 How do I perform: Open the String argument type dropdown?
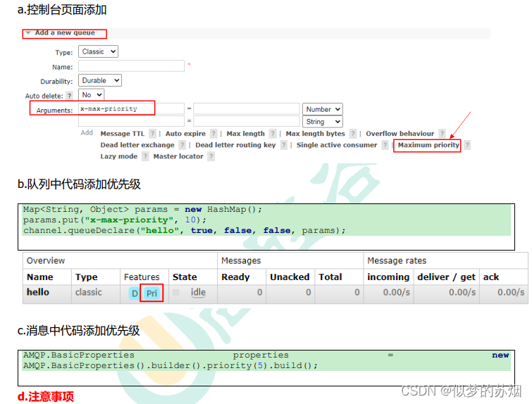click(x=323, y=122)
